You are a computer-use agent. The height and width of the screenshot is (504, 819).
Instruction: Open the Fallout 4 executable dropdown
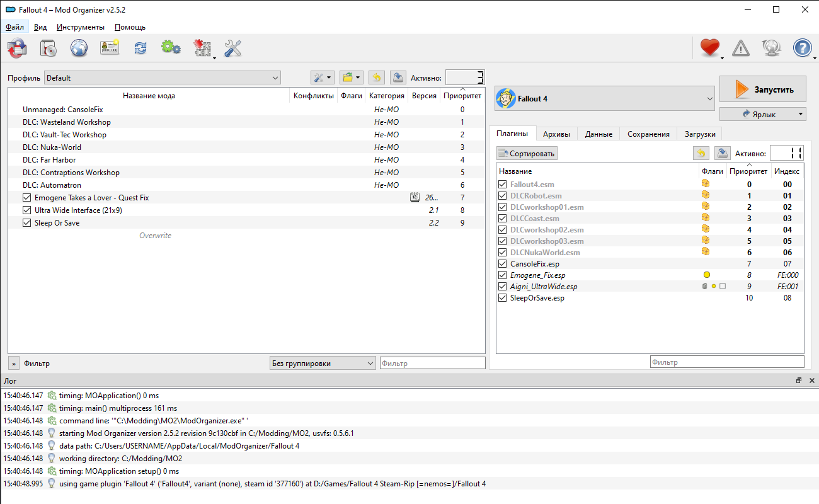pyautogui.click(x=605, y=99)
